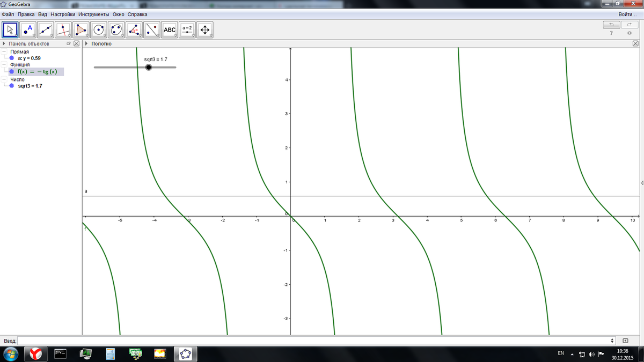This screenshot has width=644, height=362.
Task: Select the Move Graphics View tool
Action: (205, 30)
